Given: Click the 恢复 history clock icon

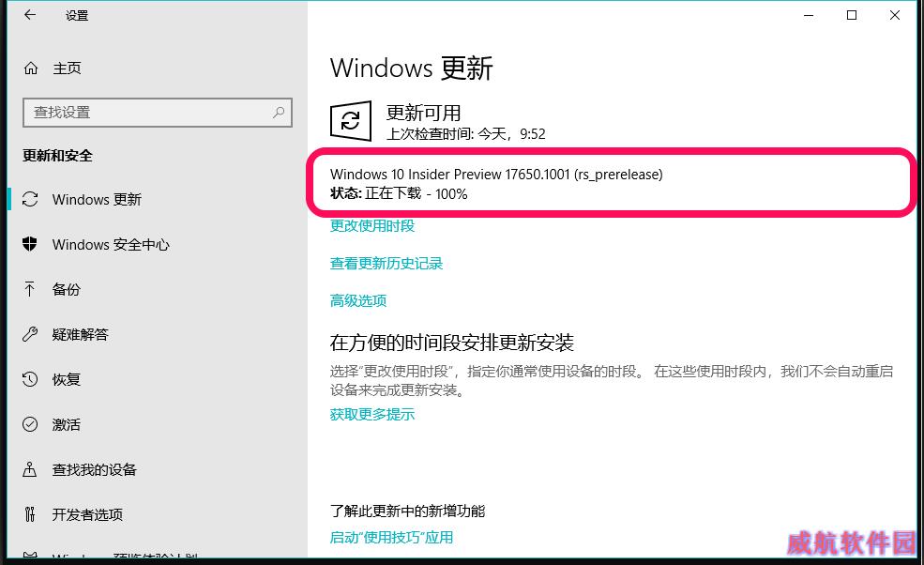Looking at the screenshot, I should [29, 379].
